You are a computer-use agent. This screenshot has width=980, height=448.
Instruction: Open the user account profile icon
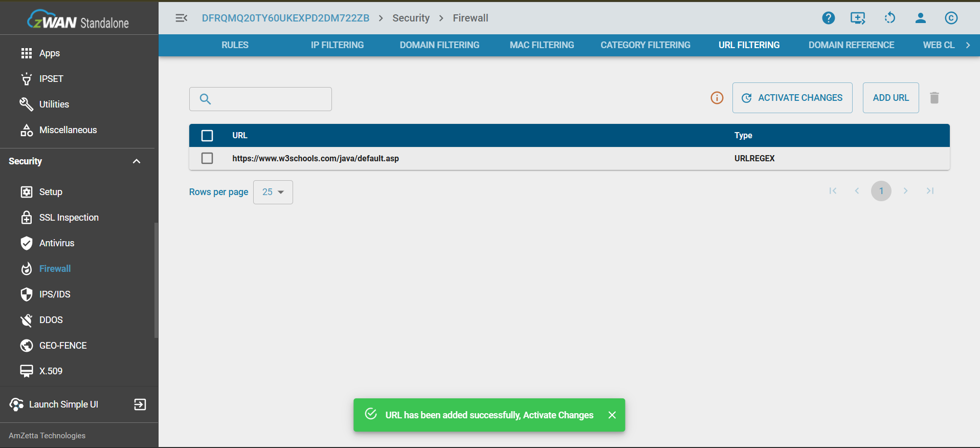pyautogui.click(x=920, y=18)
